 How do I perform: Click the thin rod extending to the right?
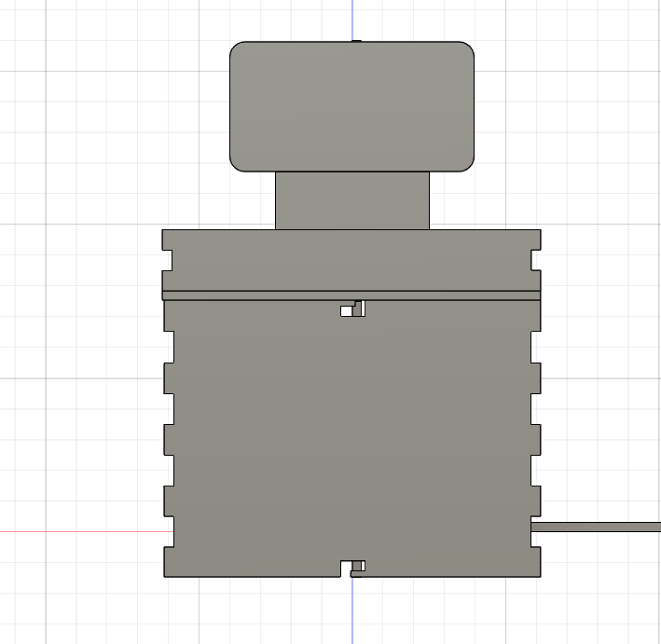click(x=597, y=527)
